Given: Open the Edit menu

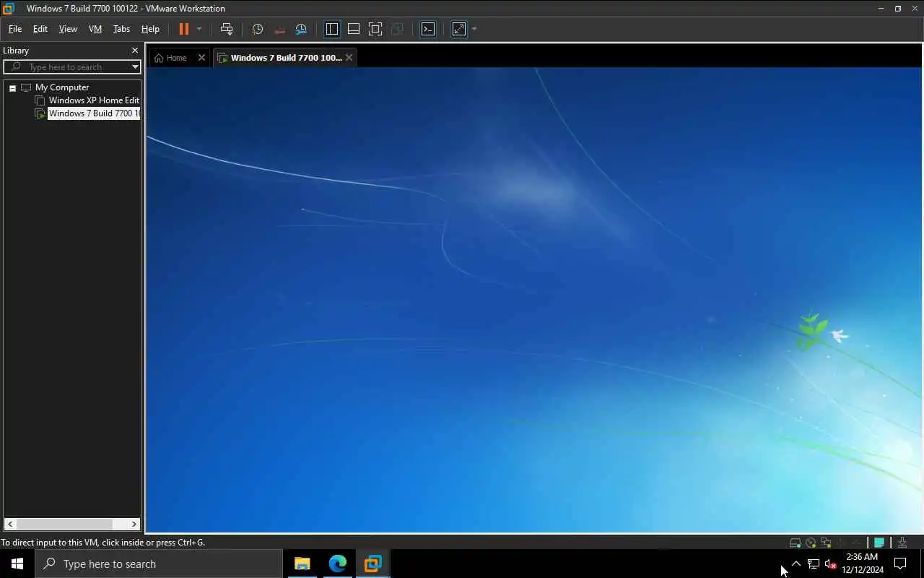Looking at the screenshot, I should (40, 29).
